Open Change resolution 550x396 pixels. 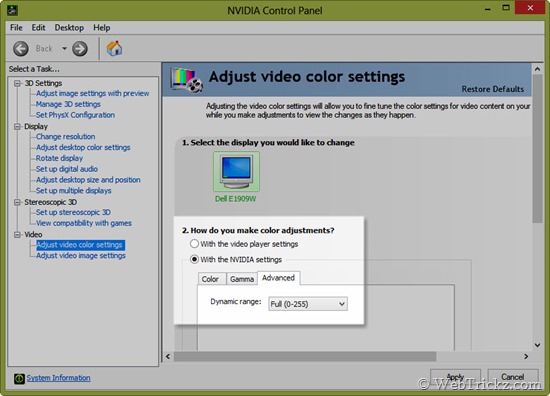pos(66,137)
